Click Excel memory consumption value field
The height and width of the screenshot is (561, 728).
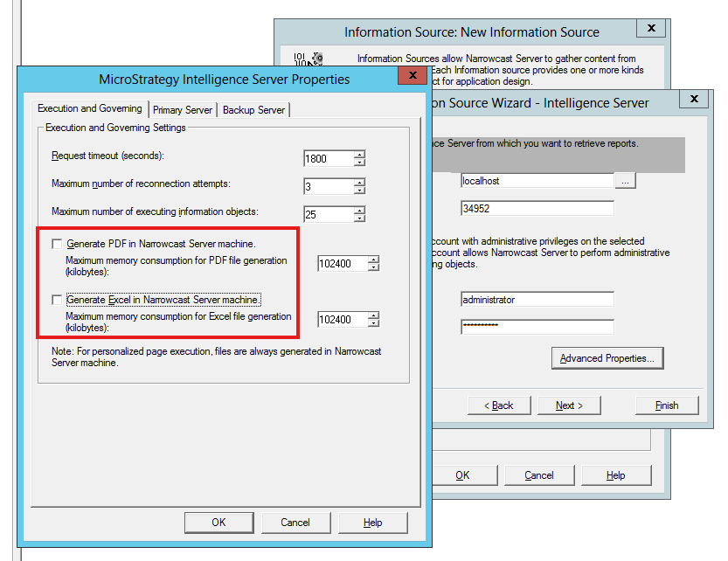coord(343,320)
